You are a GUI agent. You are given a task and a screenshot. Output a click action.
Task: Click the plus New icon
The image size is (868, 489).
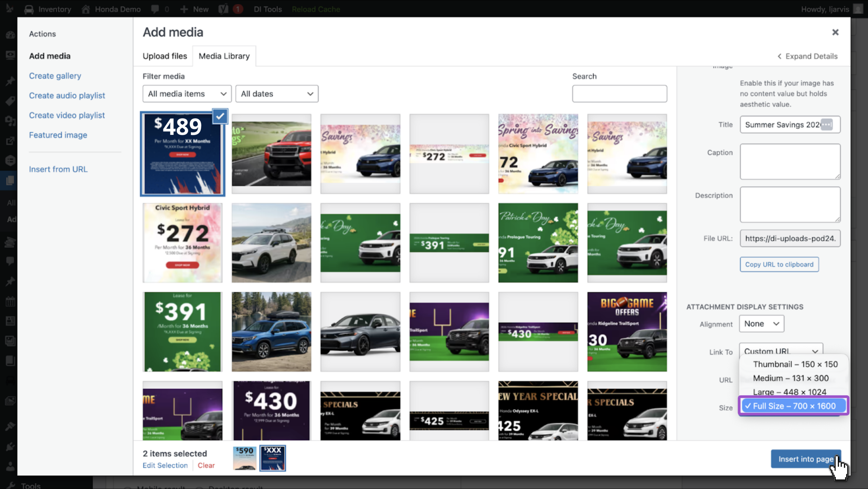(x=184, y=9)
